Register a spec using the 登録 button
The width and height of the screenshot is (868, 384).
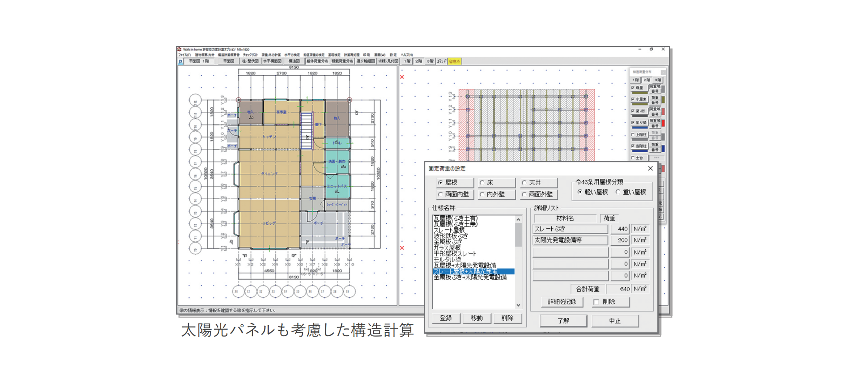coord(446,318)
